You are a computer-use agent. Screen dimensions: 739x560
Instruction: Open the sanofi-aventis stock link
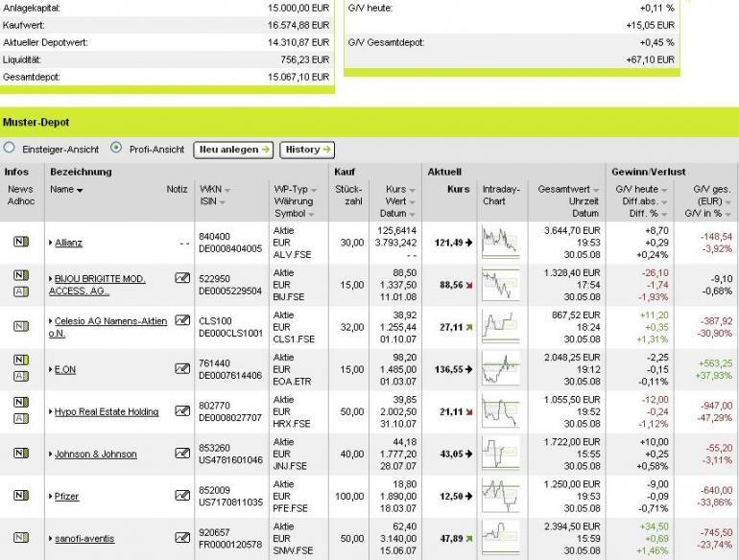pos(84,538)
